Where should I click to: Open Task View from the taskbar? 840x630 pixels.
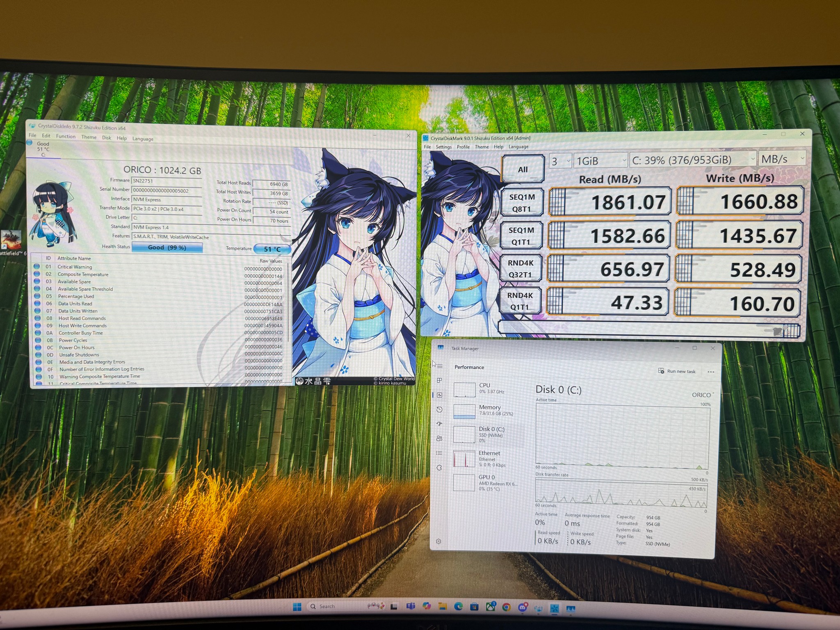click(394, 606)
